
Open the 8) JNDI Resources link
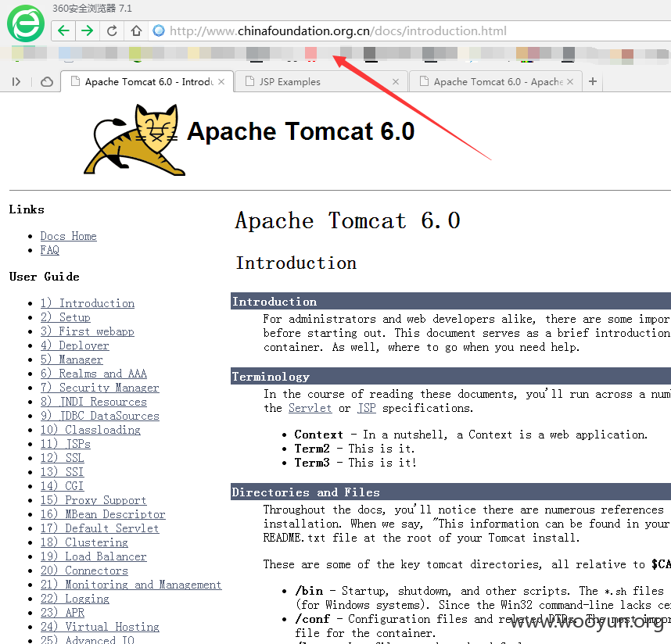(x=94, y=402)
